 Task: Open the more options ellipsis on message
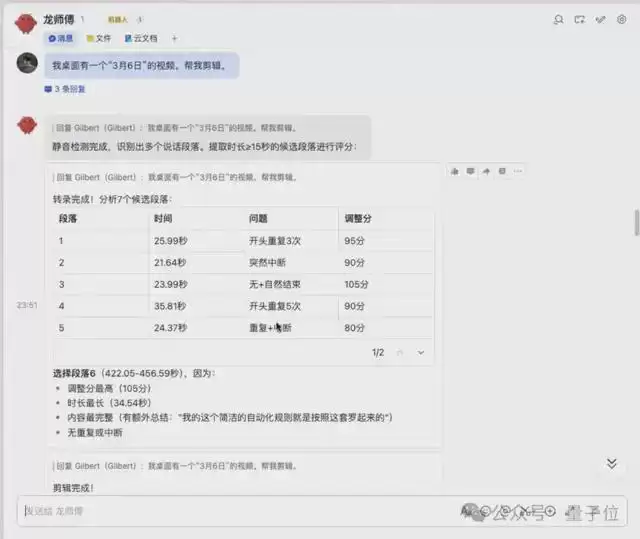pos(518,171)
